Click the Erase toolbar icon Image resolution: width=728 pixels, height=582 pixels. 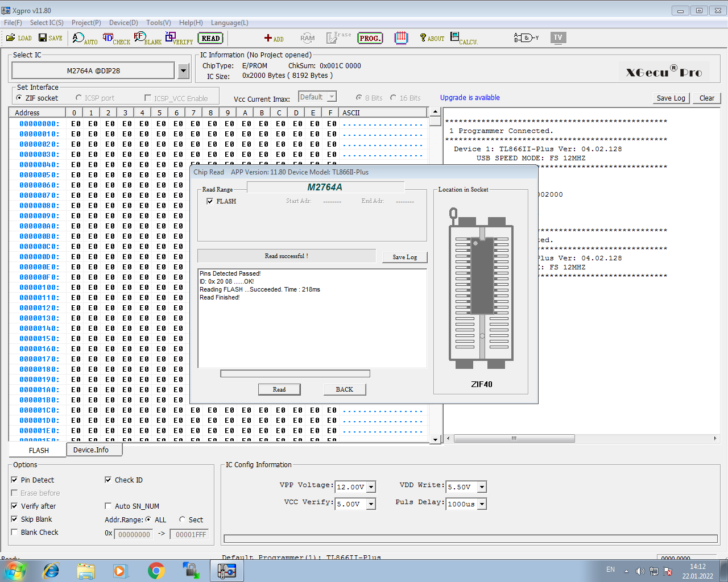click(339, 38)
